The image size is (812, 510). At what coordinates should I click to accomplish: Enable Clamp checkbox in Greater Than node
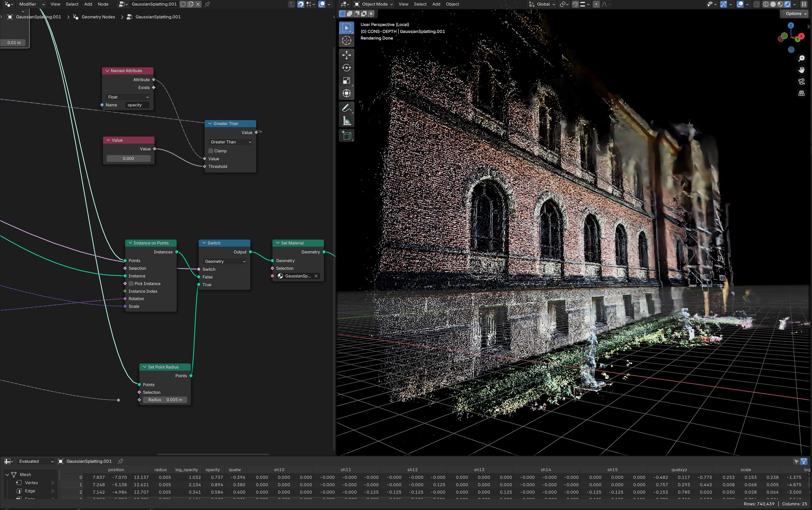(211, 151)
